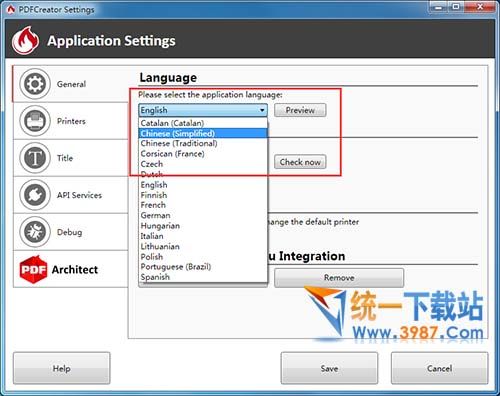The height and width of the screenshot is (396, 500).
Task: Select Catalan (Catalan) from the list
Action: (203, 123)
